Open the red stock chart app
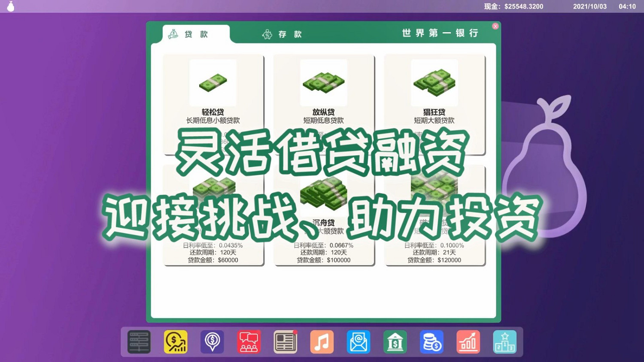 point(468,342)
